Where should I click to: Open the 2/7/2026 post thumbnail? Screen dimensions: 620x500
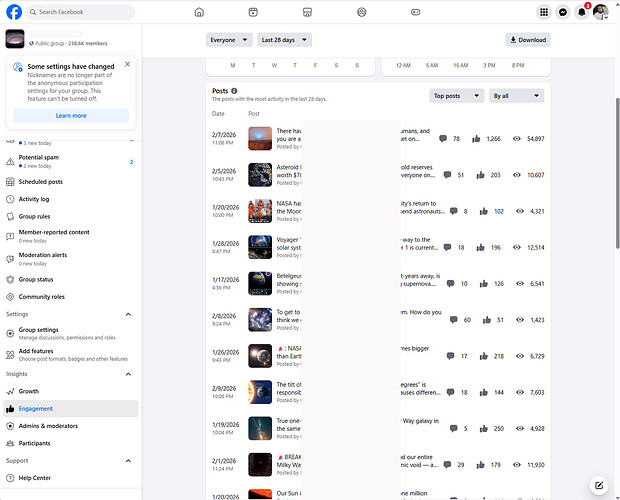click(260, 139)
